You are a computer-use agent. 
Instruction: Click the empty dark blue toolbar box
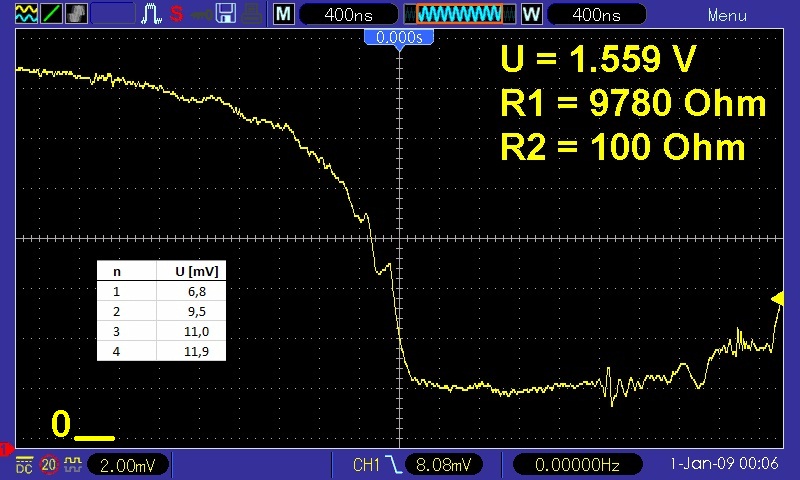click(113, 14)
